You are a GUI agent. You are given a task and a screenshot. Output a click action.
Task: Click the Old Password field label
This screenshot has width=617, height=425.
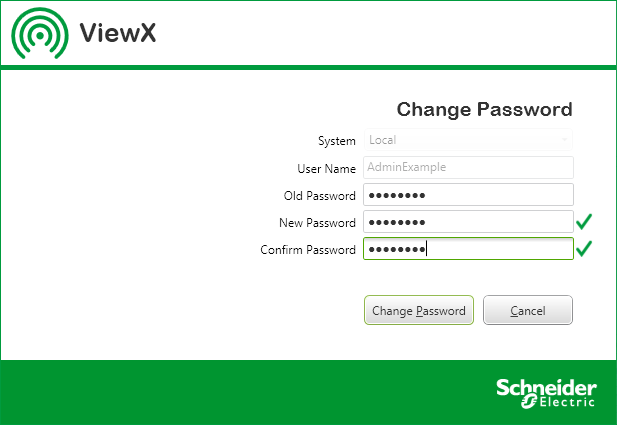(319, 195)
